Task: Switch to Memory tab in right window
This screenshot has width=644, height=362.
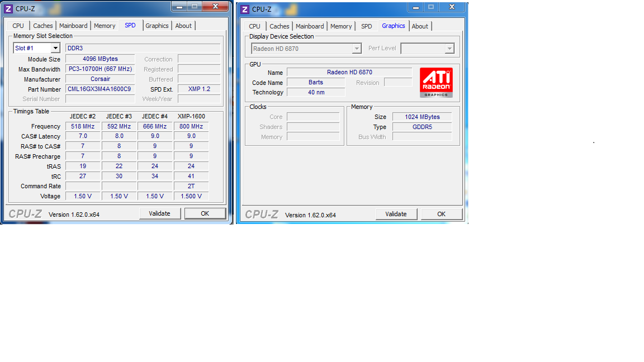Action: click(341, 26)
